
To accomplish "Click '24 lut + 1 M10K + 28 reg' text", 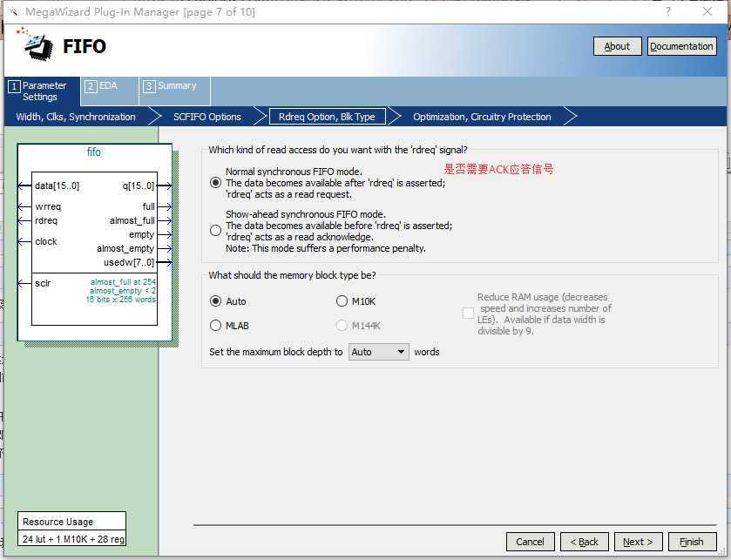I will pos(74,539).
